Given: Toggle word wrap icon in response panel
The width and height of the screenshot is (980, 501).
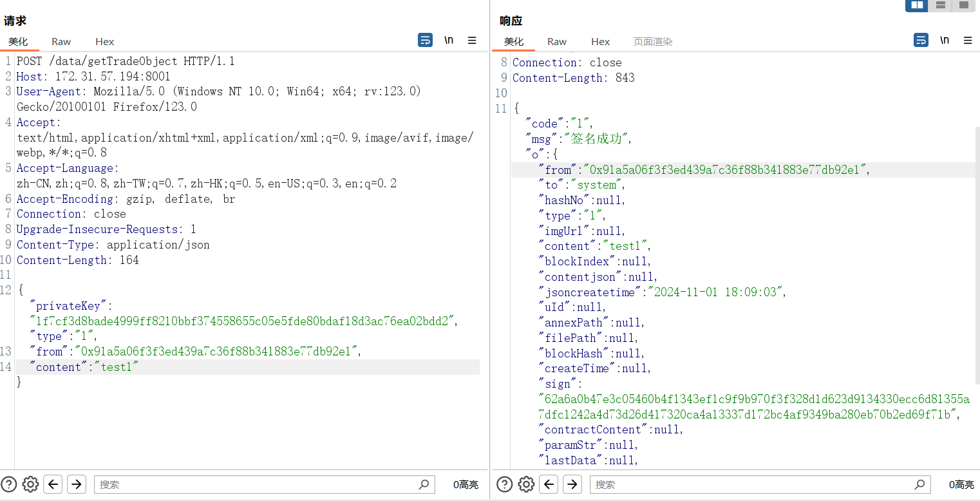Looking at the screenshot, I should click(921, 41).
